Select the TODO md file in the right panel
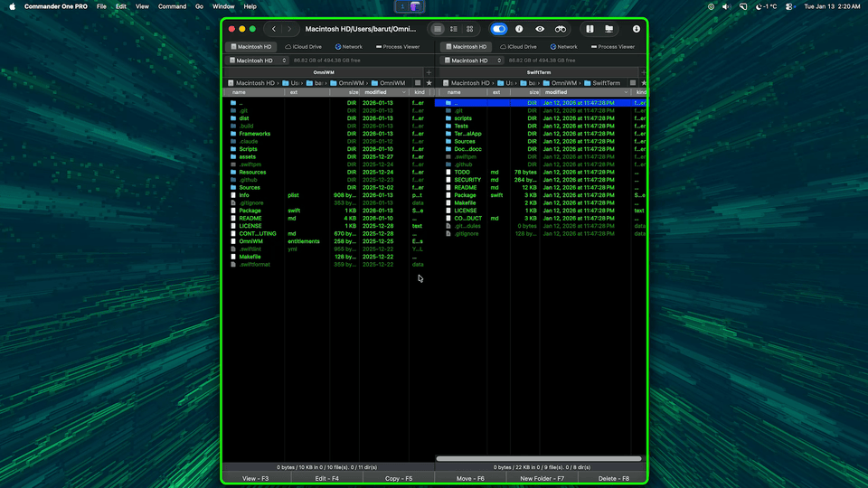This screenshot has height=488, width=868. [541, 172]
